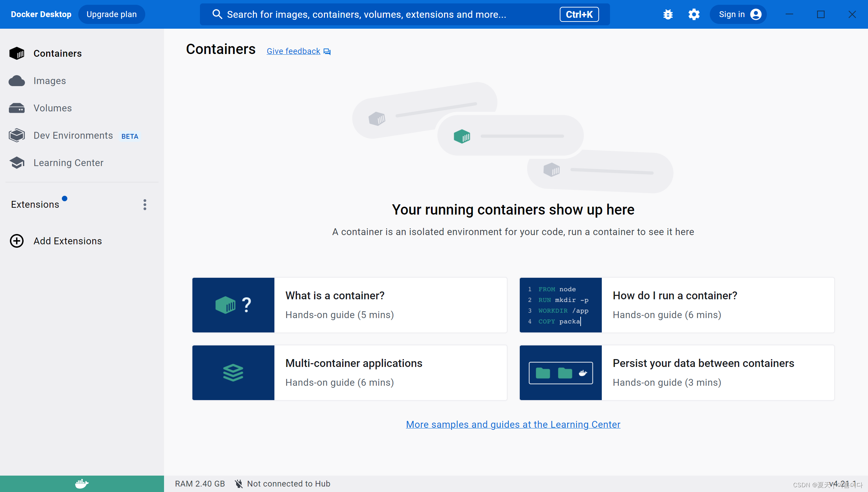868x492 pixels.
Task: Click the Add Extensions plus icon
Action: [x=17, y=241]
